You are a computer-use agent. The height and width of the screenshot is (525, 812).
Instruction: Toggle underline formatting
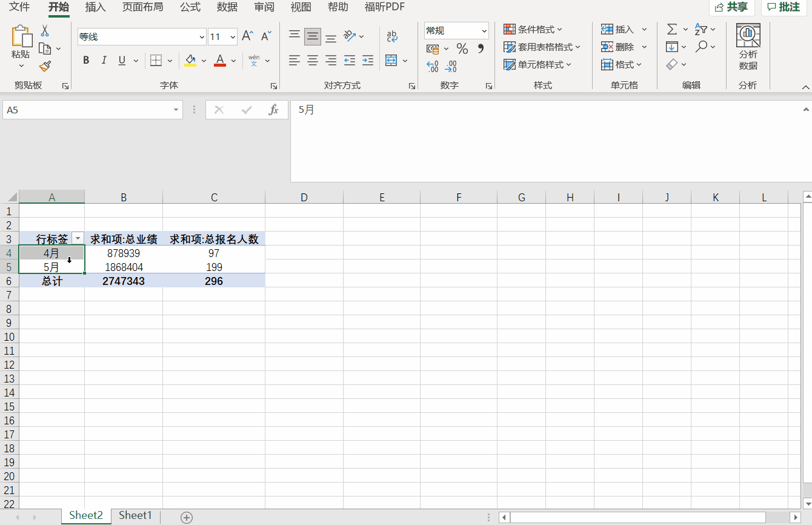click(122, 60)
